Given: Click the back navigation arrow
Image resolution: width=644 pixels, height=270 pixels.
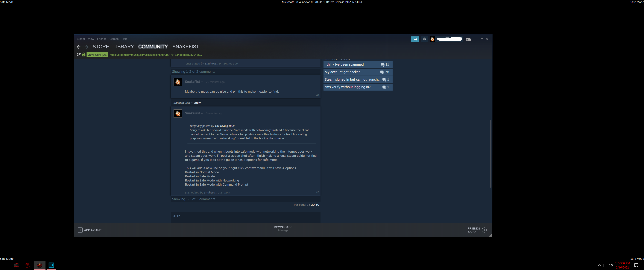Looking at the screenshot, I should pos(79,47).
